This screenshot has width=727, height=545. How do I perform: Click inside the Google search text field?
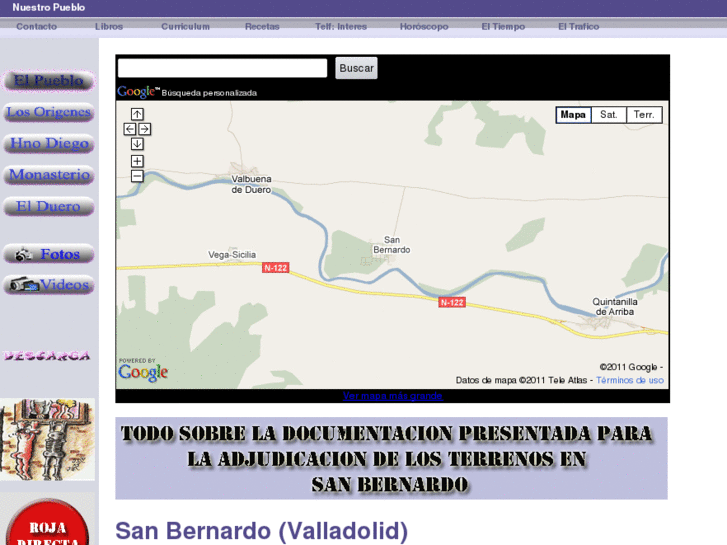click(x=222, y=68)
